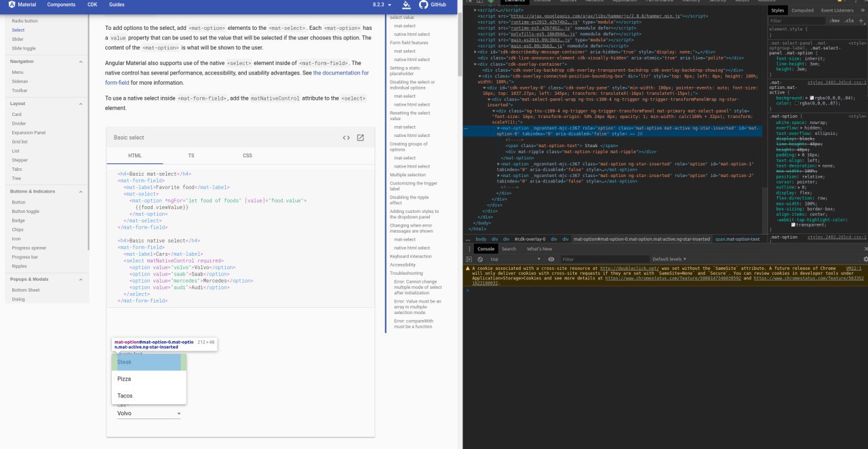This screenshot has height=449, width=868.
Task: Open the theme picker paint bucket icon
Action: tap(408, 4)
